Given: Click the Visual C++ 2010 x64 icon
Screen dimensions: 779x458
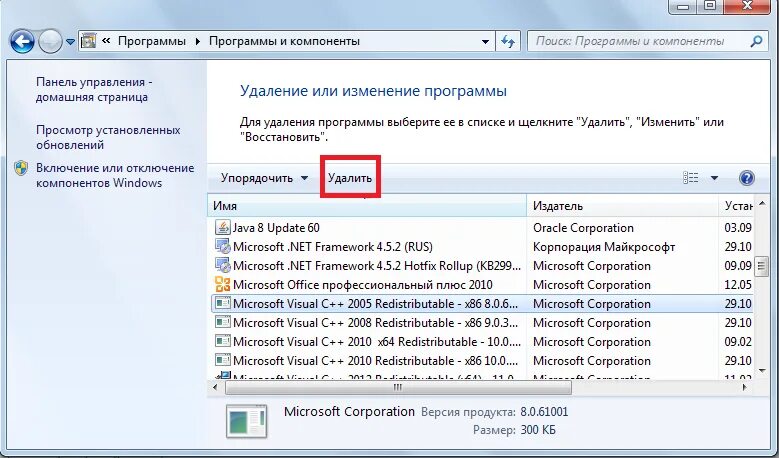Looking at the screenshot, I should click(223, 341).
